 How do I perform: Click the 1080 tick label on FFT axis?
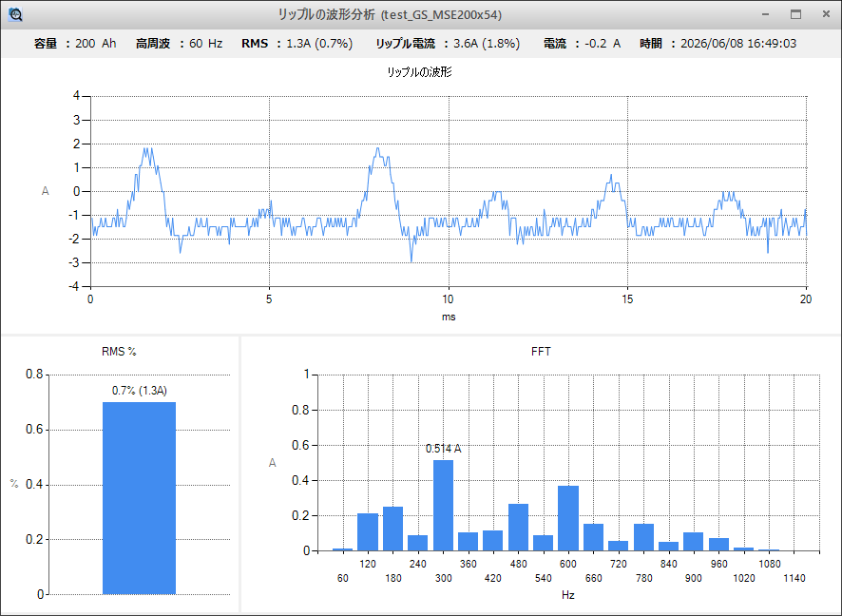[x=769, y=564]
